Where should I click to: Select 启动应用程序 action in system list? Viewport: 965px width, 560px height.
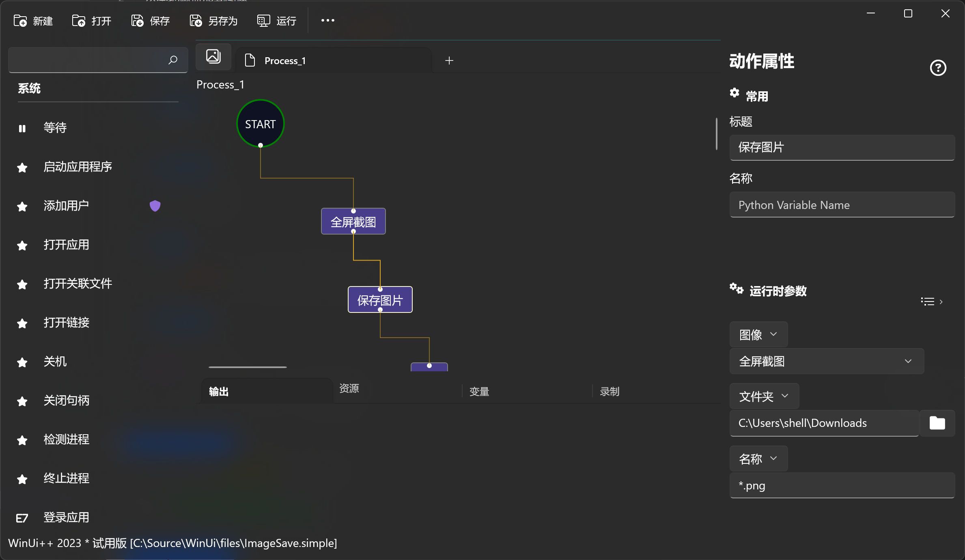pos(78,167)
